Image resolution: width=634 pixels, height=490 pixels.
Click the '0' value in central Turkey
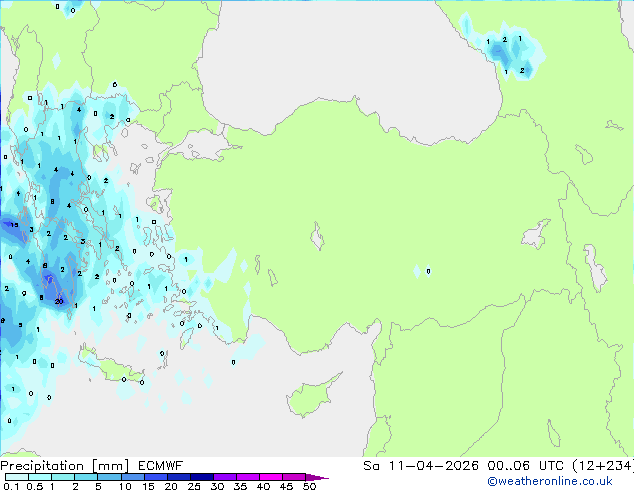click(429, 271)
